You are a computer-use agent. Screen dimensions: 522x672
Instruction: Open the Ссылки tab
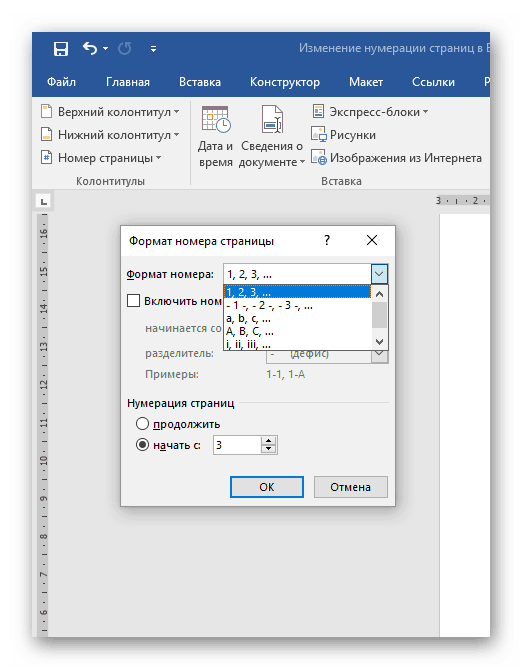pos(433,82)
